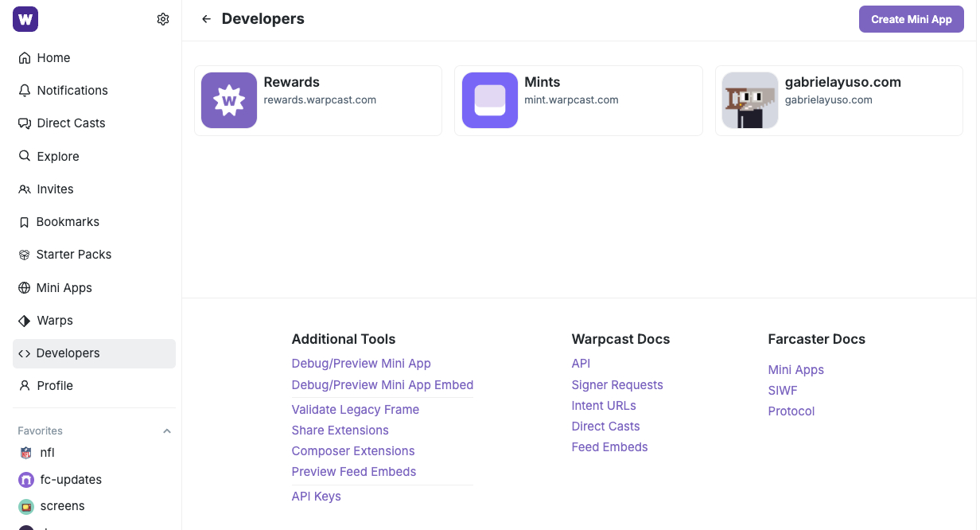Click the screens channel avatar
This screenshot has width=980, height=530.
[x=26, y=506]
